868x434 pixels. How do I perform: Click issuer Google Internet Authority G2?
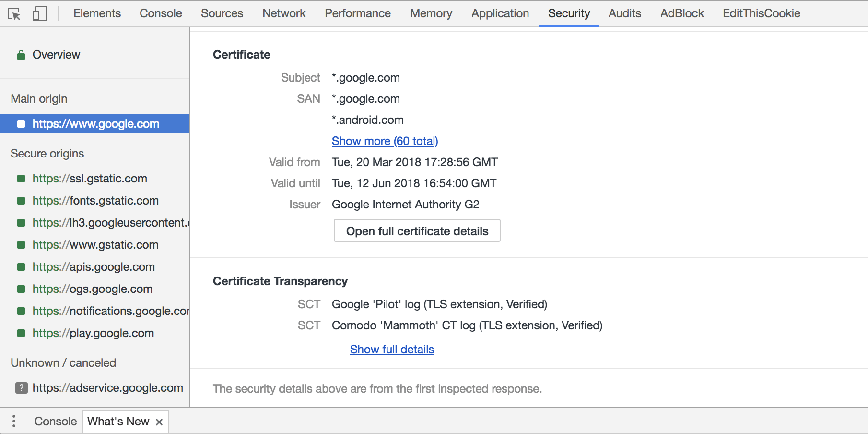click(406, 205)
